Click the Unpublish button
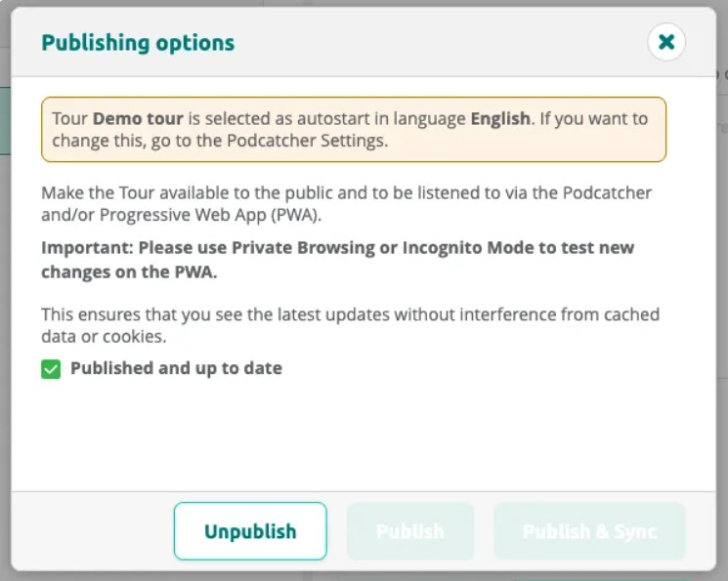Viewport: 728px width, 581px height. pos(250,531)
